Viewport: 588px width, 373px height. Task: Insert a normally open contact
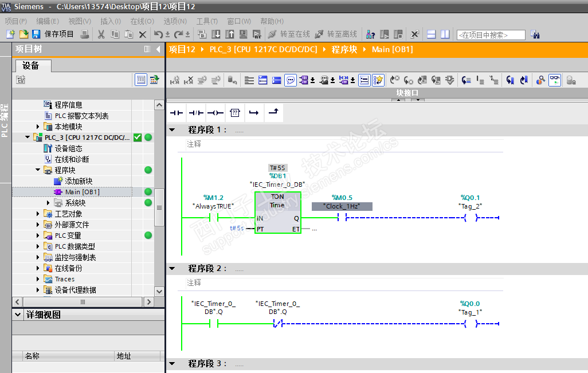[x=177, y=113]
